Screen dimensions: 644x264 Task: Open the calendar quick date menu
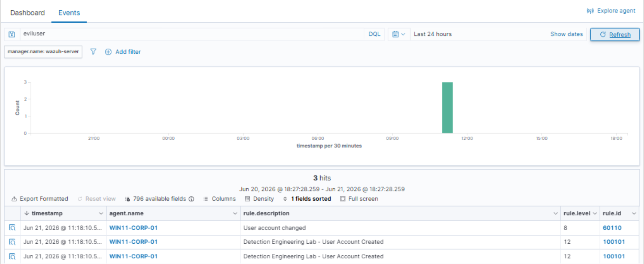399,34
